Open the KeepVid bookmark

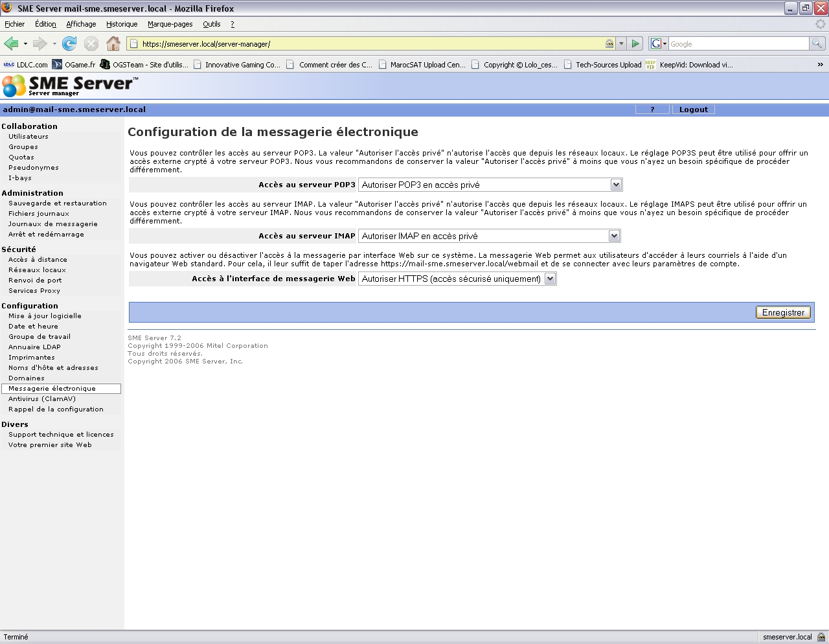[689, 65]
